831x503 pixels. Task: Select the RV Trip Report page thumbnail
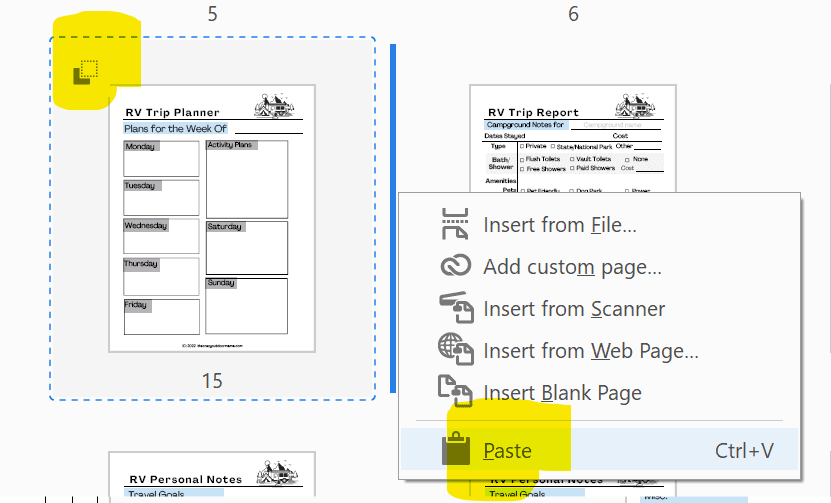click(x=572, y=138)
